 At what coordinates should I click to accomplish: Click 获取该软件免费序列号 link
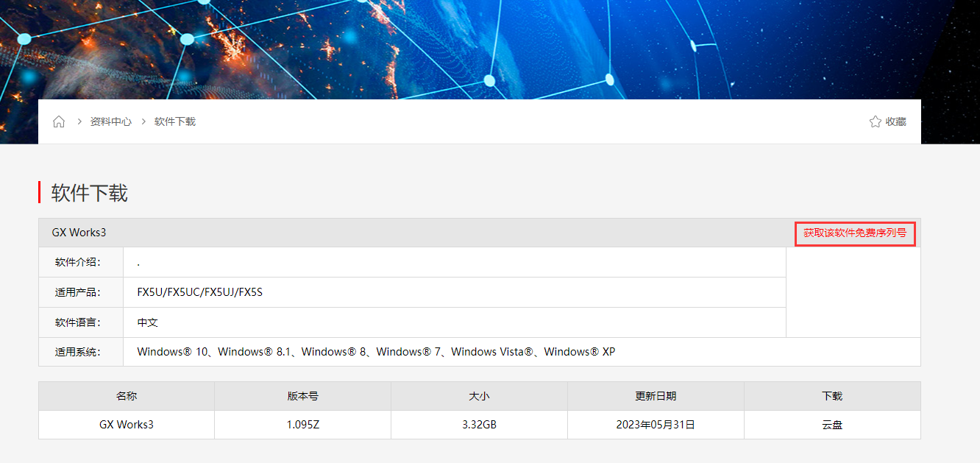coord(855,233)
